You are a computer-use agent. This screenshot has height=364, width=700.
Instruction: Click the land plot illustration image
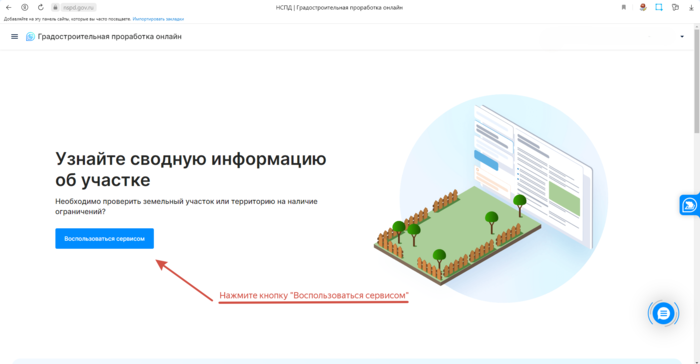(x=491, y=198)
